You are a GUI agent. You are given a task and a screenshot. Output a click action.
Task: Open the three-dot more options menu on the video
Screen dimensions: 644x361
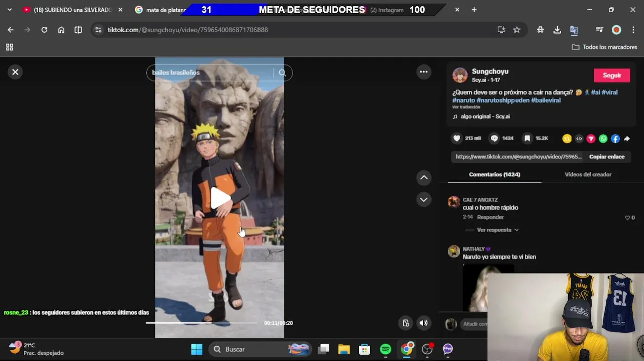(x=424, y=72)
